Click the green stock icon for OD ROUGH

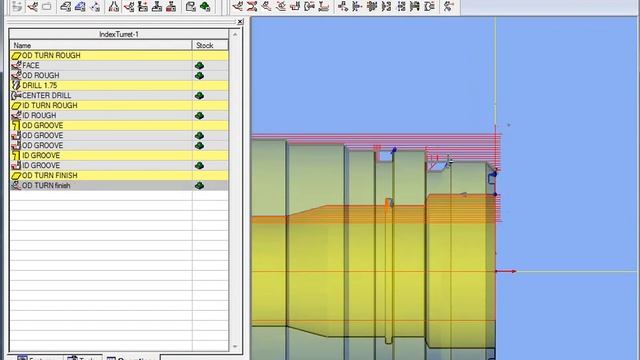pos(199,76)
